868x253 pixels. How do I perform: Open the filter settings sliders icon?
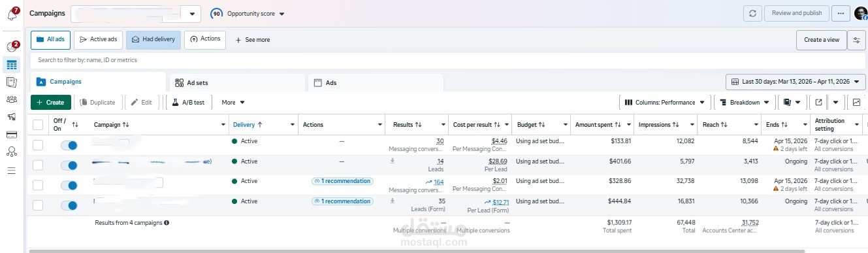pyautogui.click(x=856, y=40)
